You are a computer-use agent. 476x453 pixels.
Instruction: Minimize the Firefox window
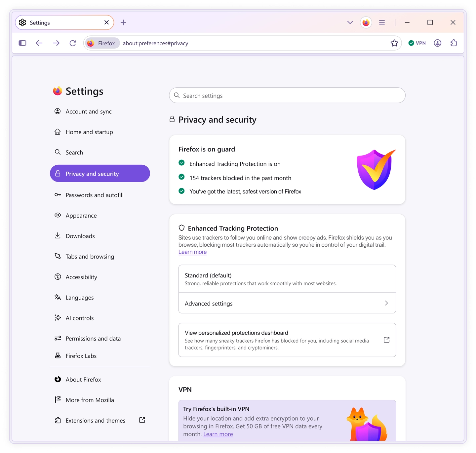pos(407,22)
